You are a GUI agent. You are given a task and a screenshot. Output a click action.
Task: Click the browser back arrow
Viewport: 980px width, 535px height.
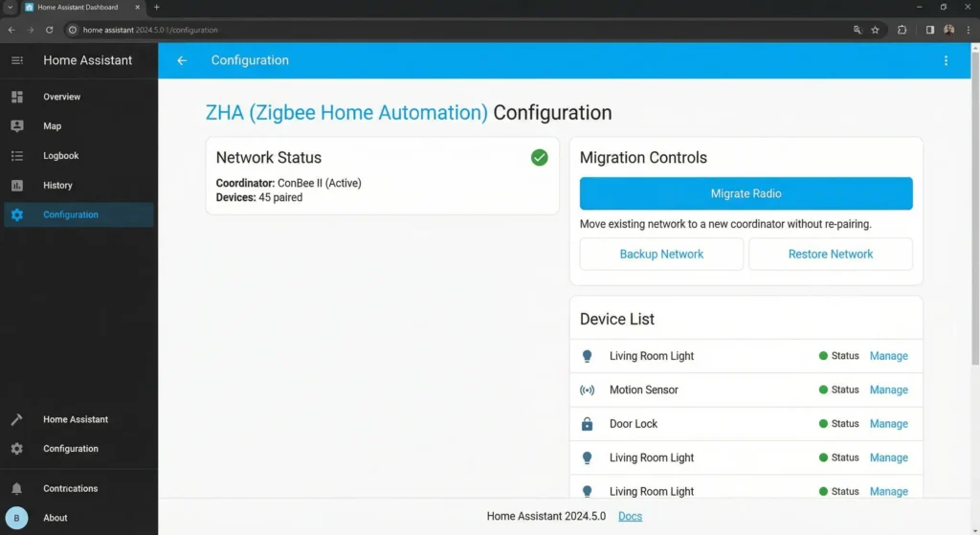click(x=11, y=30)
